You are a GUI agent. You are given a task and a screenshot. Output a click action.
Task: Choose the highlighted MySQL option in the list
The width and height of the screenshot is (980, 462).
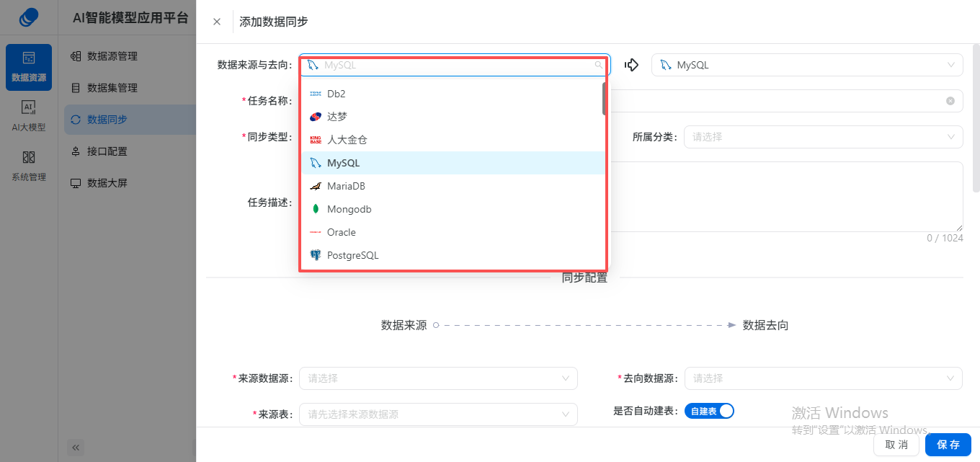tap(453, 163)
